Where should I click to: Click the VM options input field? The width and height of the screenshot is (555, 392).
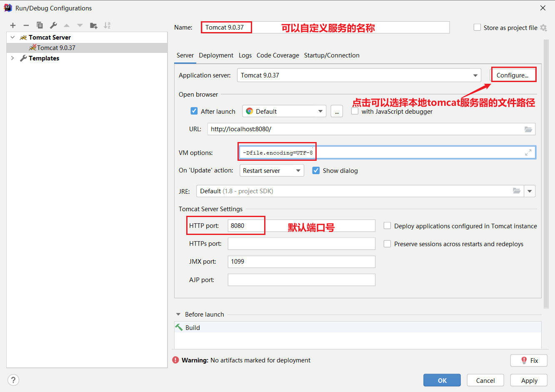coord(387,152)
